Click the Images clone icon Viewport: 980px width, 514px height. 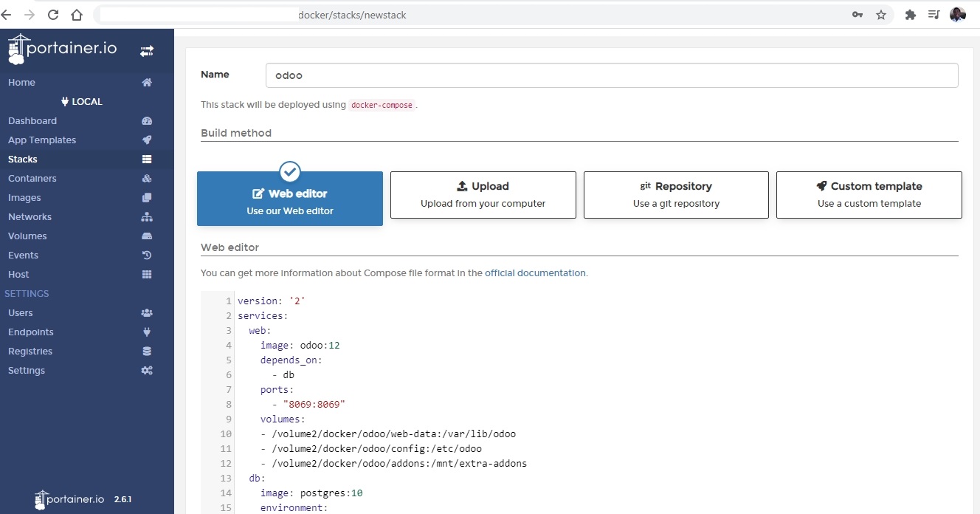point(147,198)
